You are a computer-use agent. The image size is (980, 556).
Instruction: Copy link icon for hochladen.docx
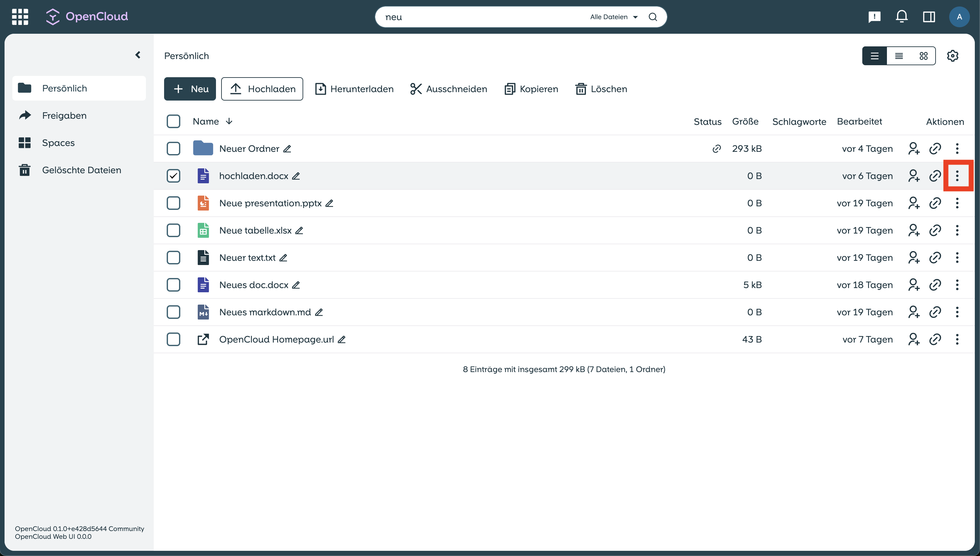coord(935,176)
